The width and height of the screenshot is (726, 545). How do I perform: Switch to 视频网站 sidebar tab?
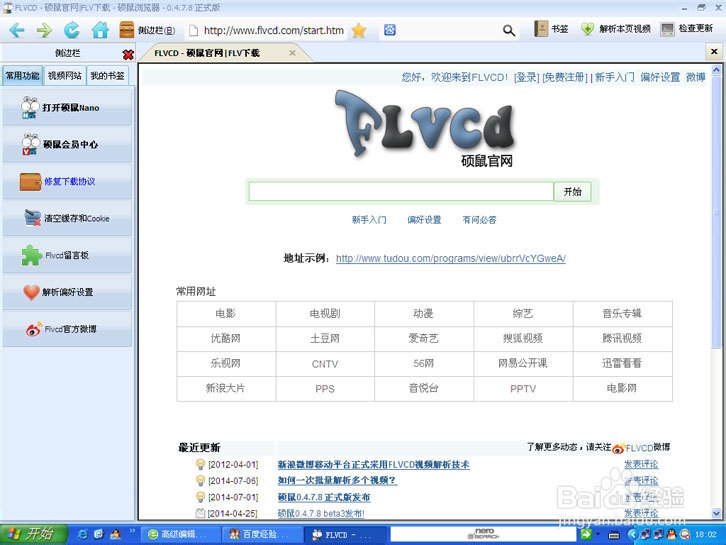point(64,75)
